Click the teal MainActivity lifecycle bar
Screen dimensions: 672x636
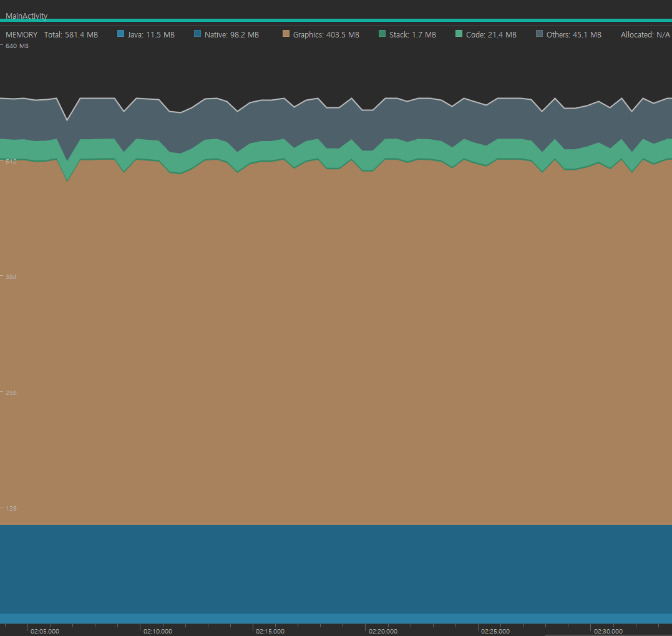pyautogui.click(x=336, y=20)
